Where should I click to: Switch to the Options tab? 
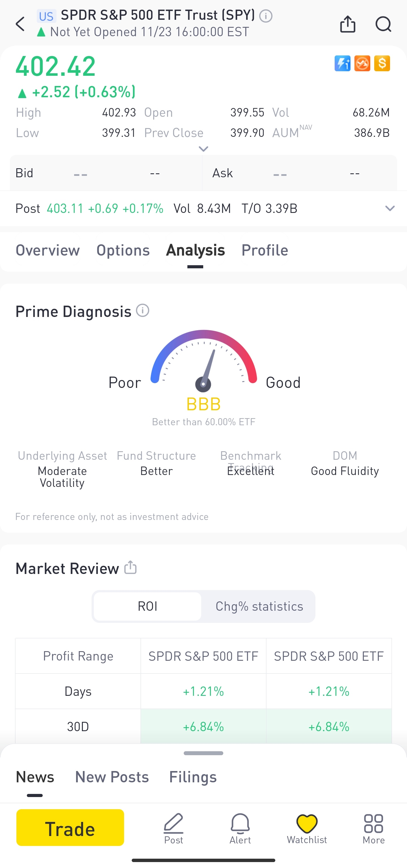tap(123, 250)
